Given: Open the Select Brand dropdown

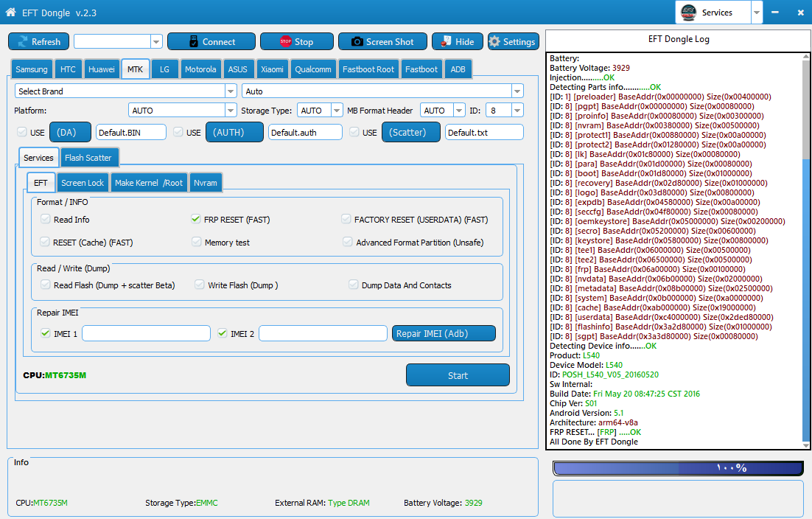Looking at the screenshot, I should (231, 91).
